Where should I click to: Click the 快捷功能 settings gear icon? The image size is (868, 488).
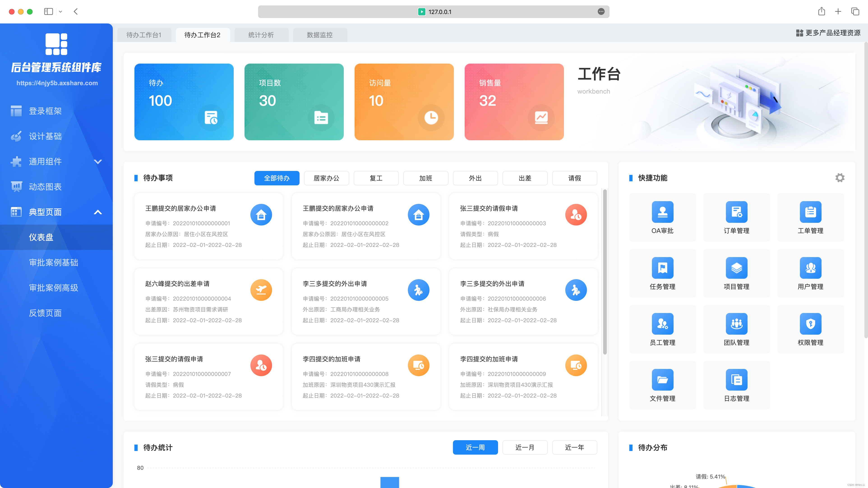[x=840, y=177]
